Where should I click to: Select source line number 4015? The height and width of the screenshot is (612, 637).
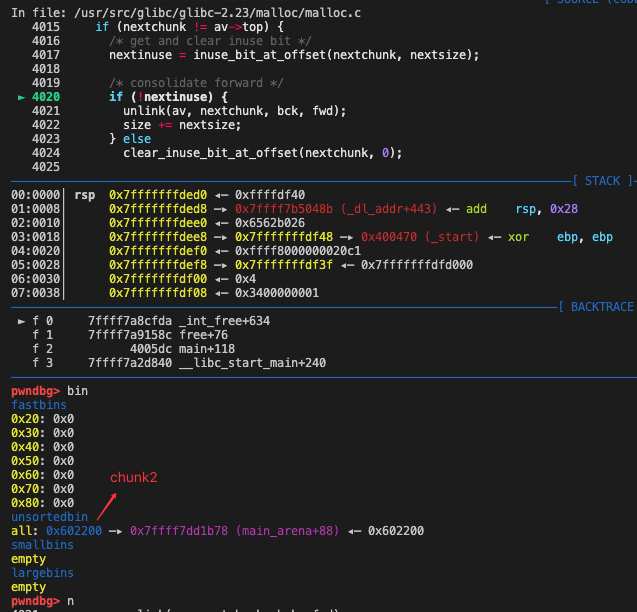pos(46,27)
